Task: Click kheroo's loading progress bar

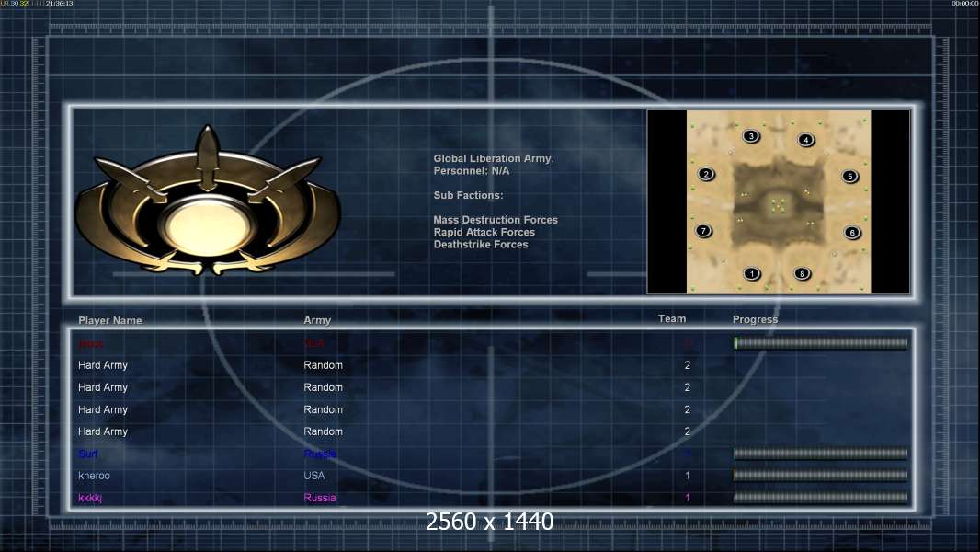Action: point(821,476)
